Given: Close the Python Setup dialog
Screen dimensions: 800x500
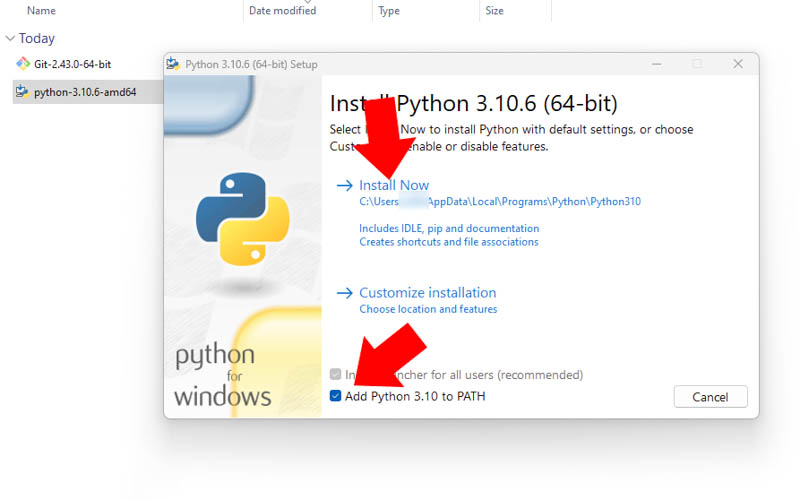Looking at the screenshot, I should coord(738,64).
